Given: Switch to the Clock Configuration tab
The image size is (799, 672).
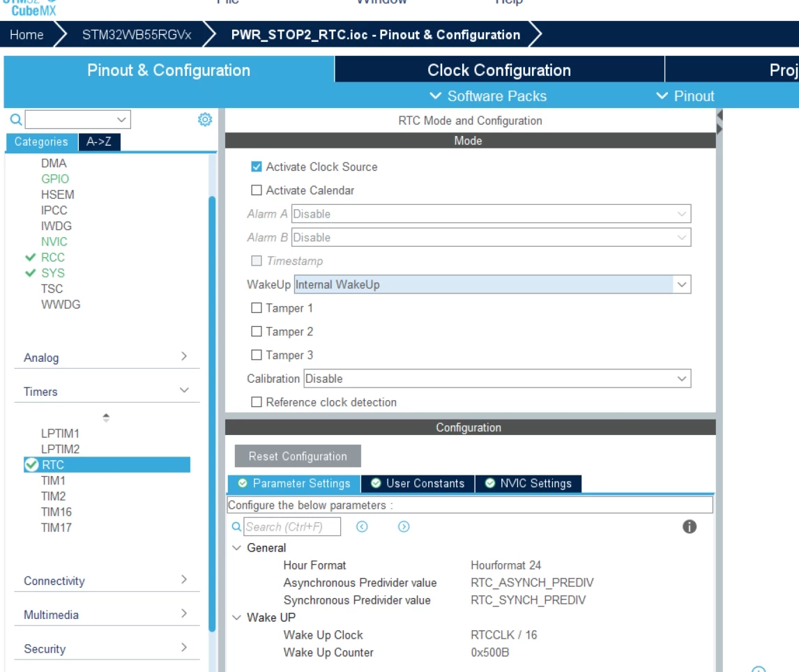Looking at the screenshot, I should click(499, 70).
